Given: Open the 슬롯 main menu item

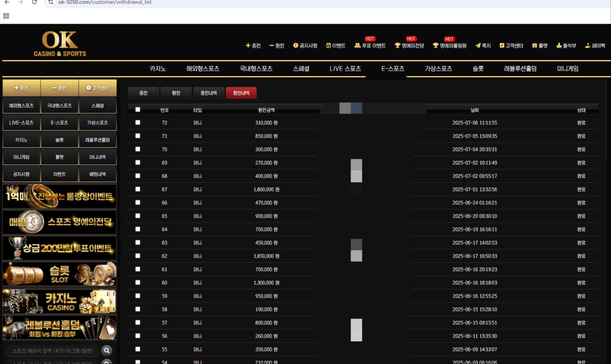Looking at the screenshot, I should tap(478, 69).
